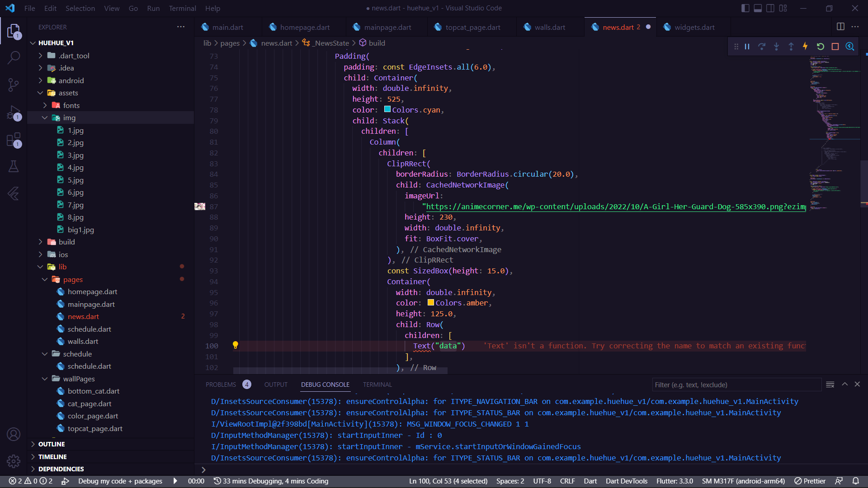868x488 pixels.
Task: Switch to the main.dart tab
Action: point(228,27)
